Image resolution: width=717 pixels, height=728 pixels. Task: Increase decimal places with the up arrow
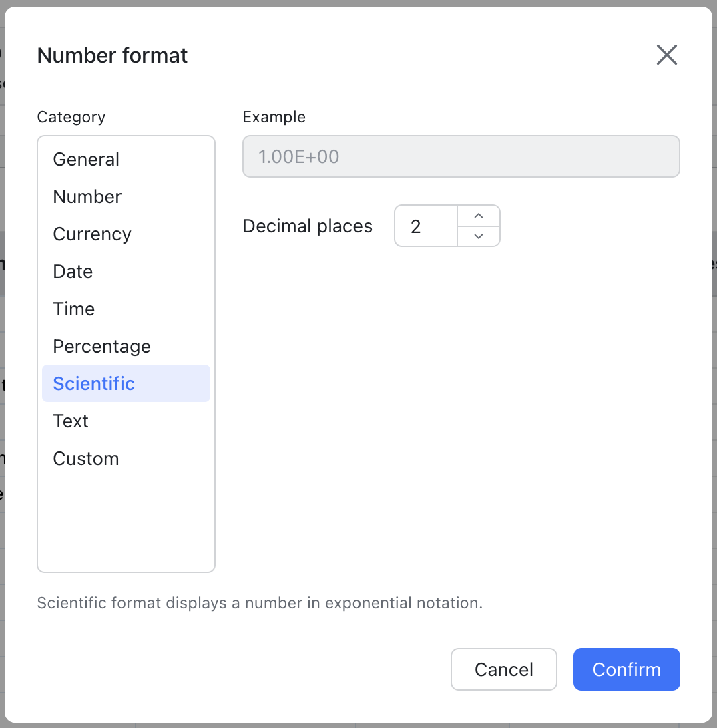(479, 215)
